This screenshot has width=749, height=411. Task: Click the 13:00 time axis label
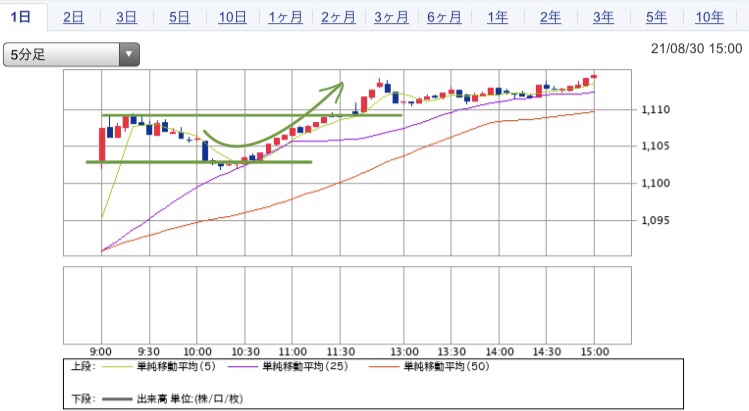404,352
